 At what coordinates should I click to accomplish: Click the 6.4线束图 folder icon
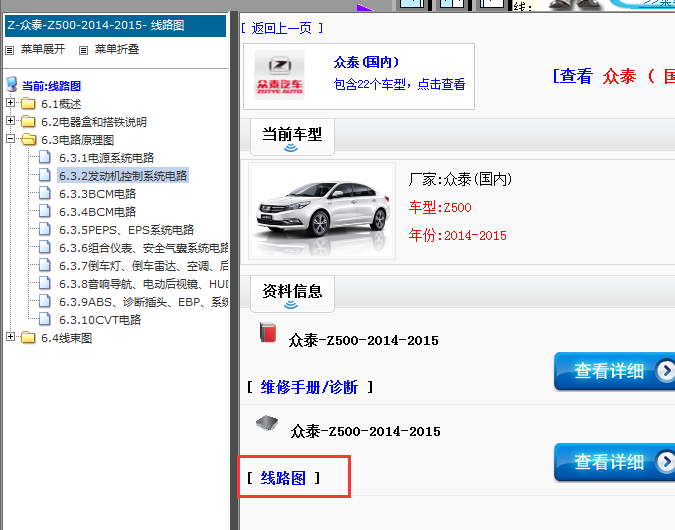tap(28, 338)
